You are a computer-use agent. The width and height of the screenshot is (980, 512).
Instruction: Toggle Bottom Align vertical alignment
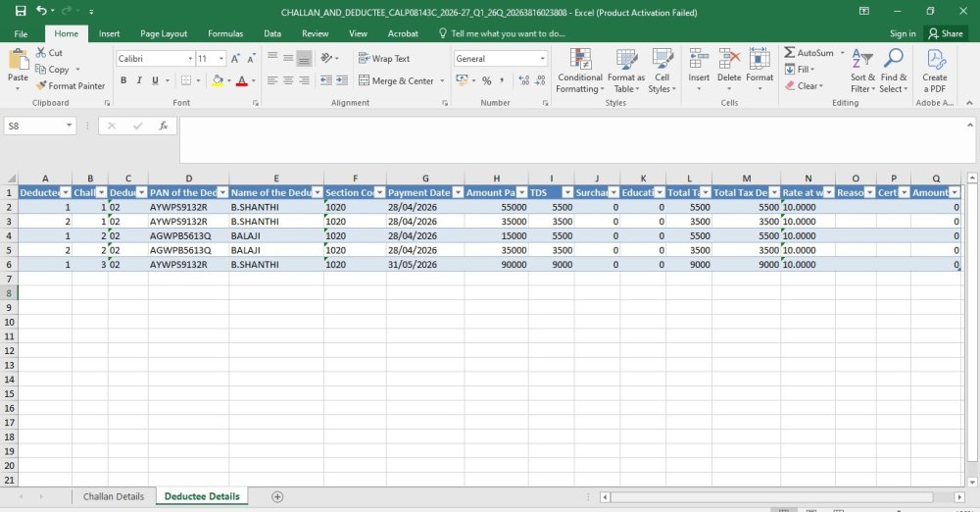[x=304, y=58]
